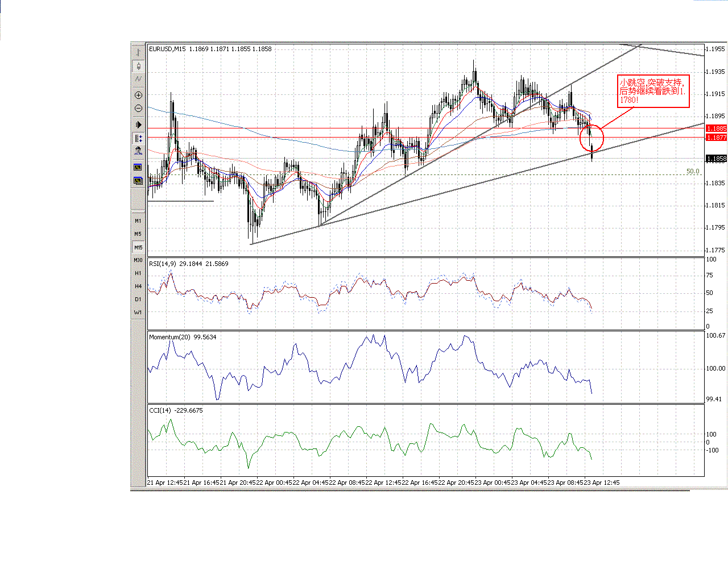This screenshot has width=728, height=582.
Task: Click the 99.41 momentum scale value
Action: [x=714, y=399]
